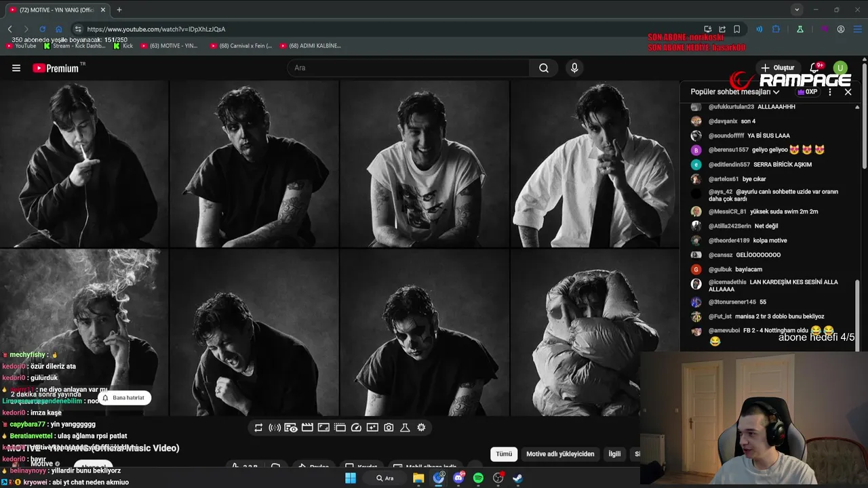Viewport: 868px width, 488px height.
Task: Open the green U account avatar
Action: 840,68
